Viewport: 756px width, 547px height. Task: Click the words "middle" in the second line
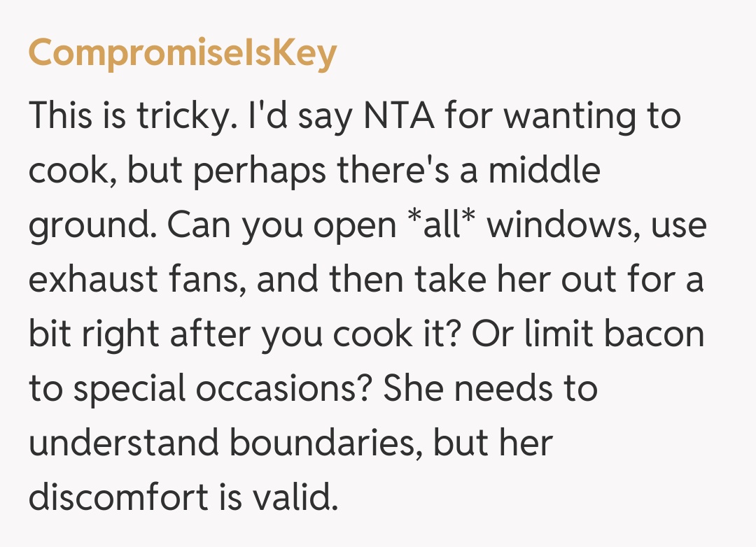(543, 171)
